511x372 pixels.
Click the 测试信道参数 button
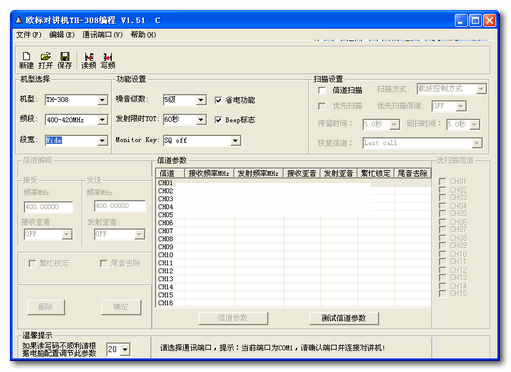coord(344,318)
